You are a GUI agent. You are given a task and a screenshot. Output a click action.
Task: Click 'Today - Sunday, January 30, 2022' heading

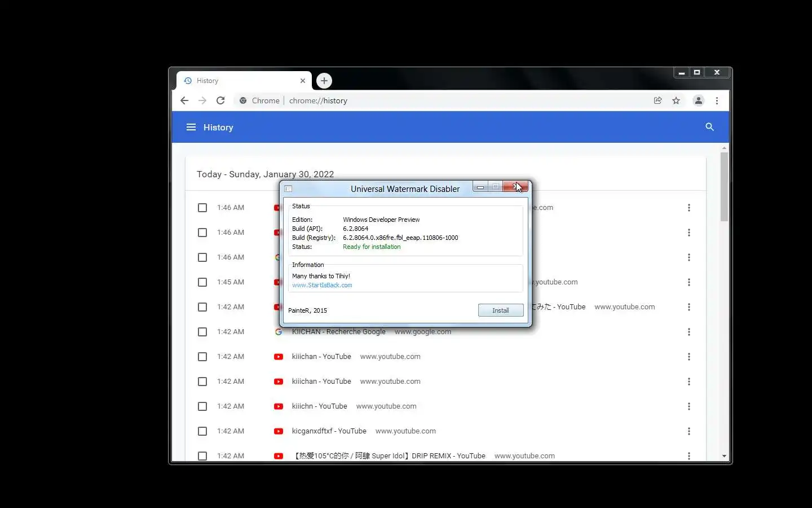(265, 174)
